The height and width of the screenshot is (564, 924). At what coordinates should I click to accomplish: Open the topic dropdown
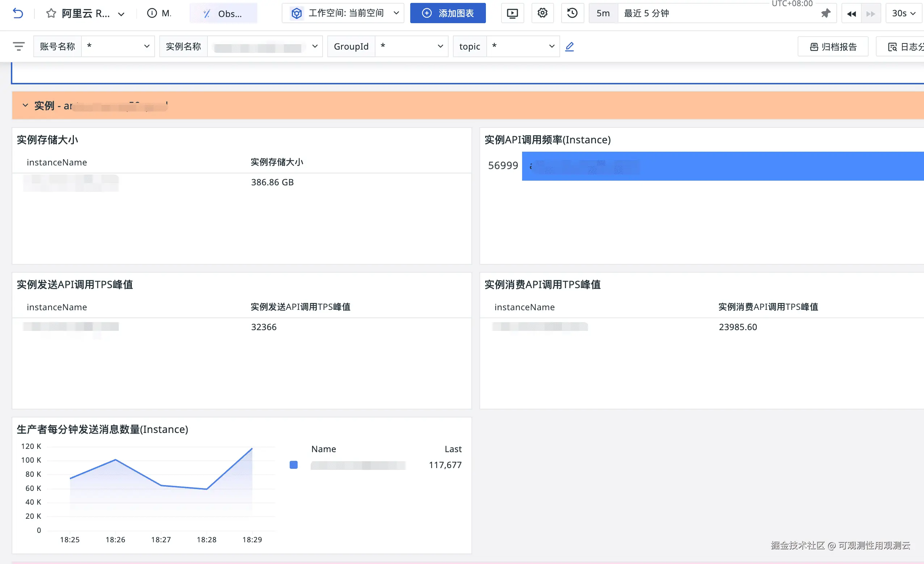pos(523,46)
